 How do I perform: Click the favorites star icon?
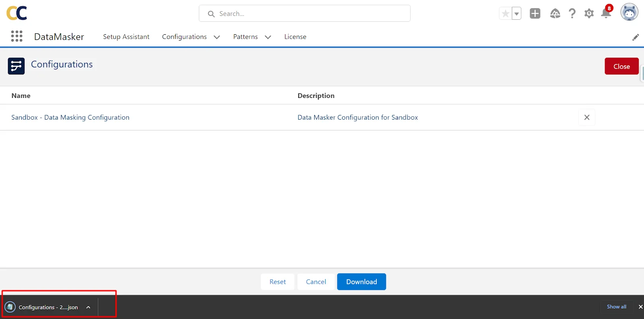(505, 13)
